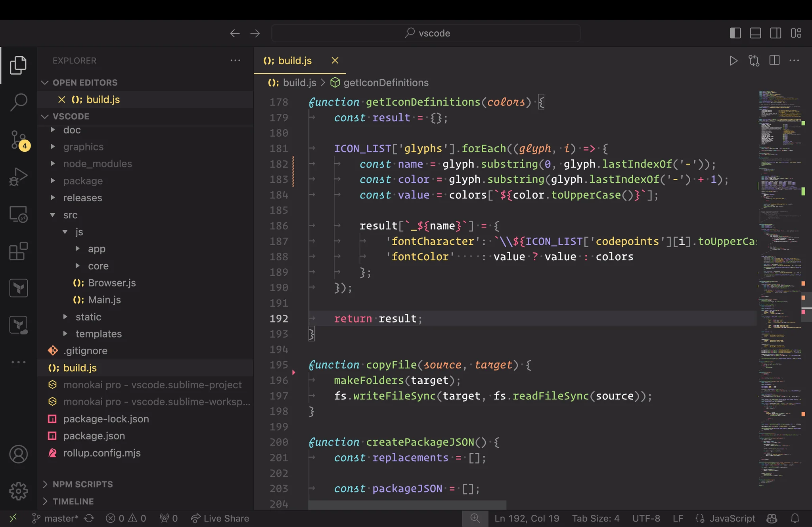Expand the node_modules folder
The height and width of the screenshot is (527, 812).
pyautogui.click(x=98, y=164)
